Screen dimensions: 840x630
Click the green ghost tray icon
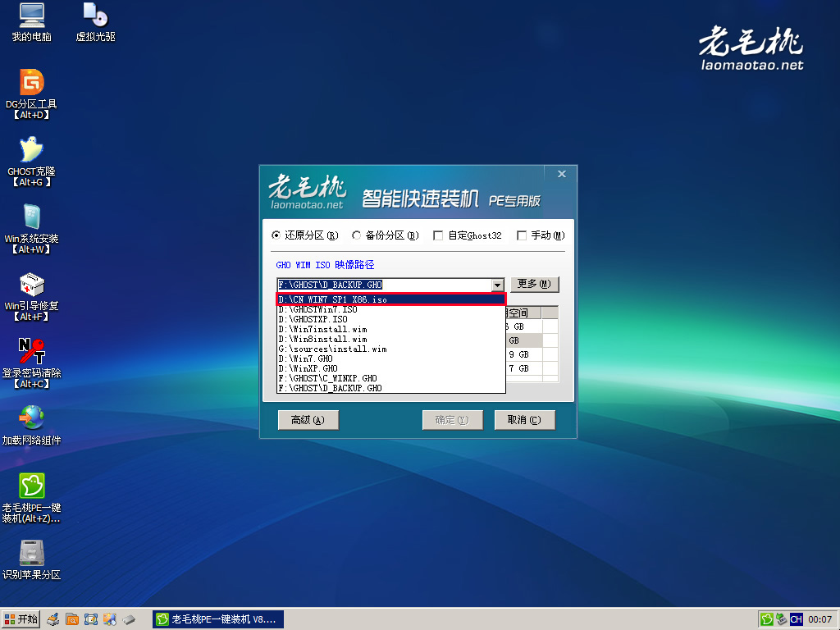click(x=767, y=620)
